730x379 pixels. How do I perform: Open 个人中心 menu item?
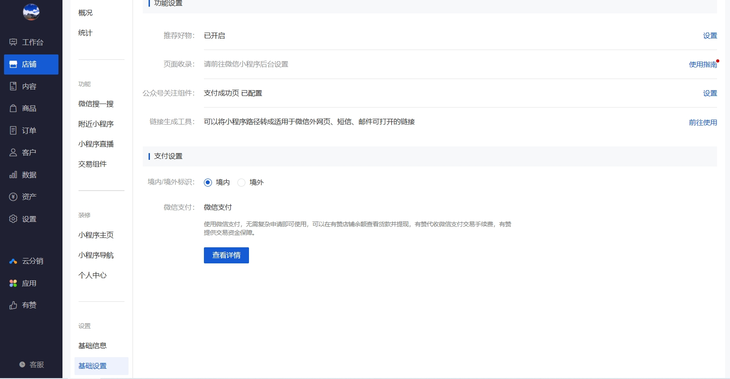(x=92, y=275)
